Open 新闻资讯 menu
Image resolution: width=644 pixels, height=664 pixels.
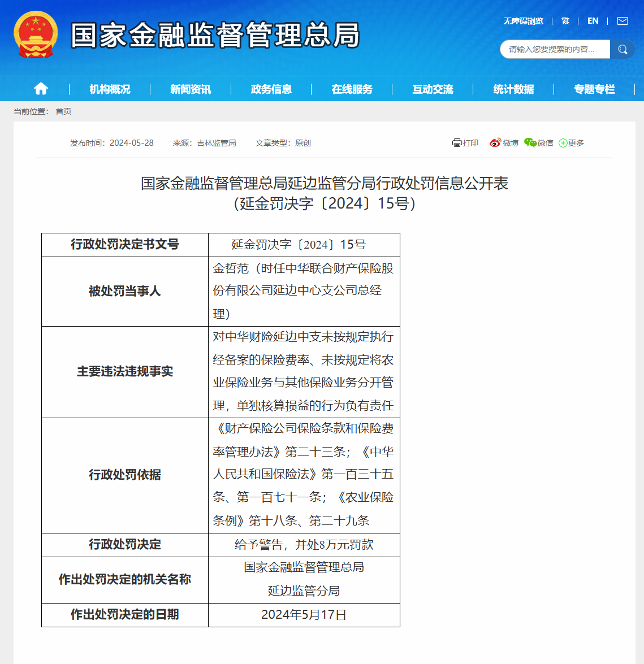[190, 89]
